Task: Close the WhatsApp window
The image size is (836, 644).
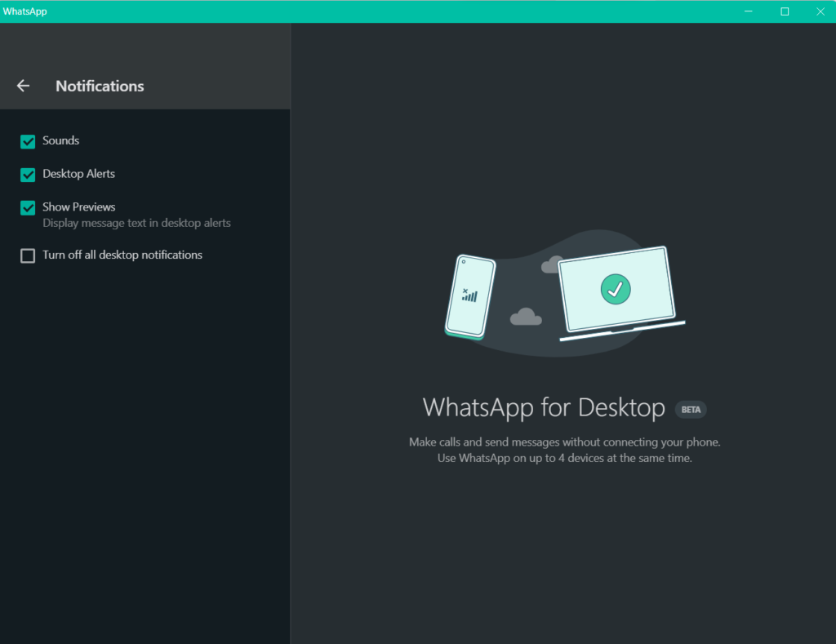Action: point(820,11)
